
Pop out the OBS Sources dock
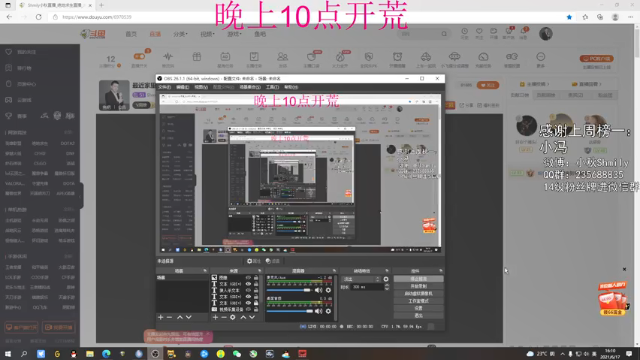[x=260, y=271]
